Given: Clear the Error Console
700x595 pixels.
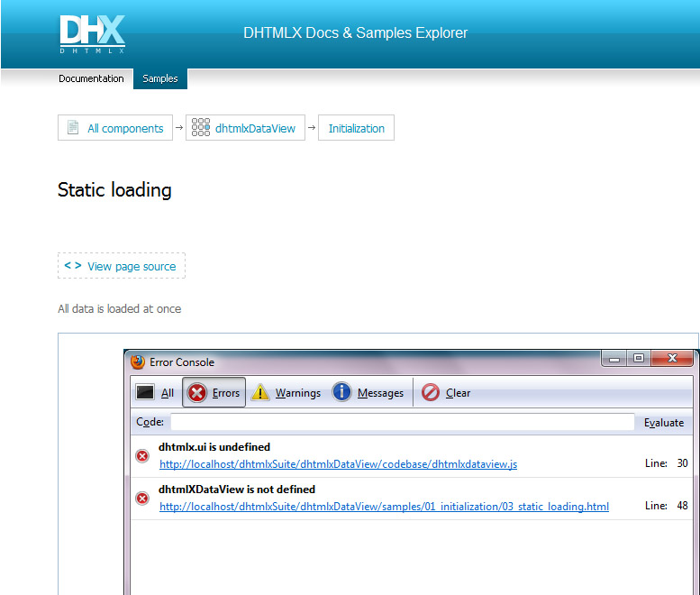Looking at the screenshot, I should (446, 393).
